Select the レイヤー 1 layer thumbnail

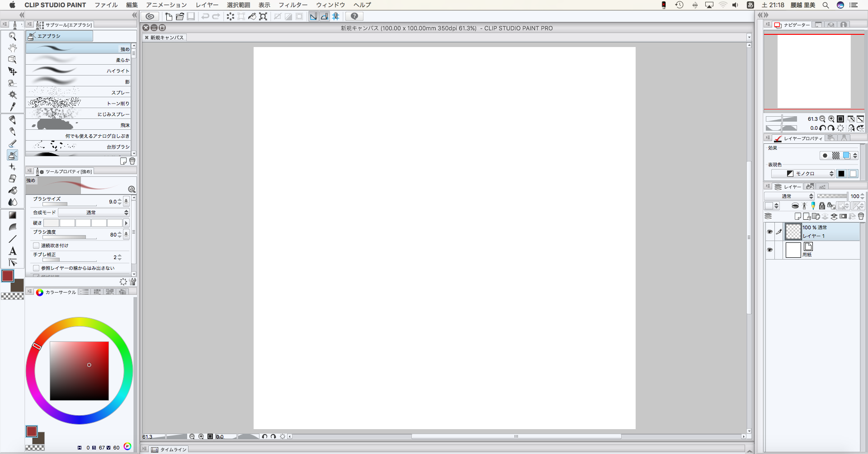[x=793, y=232]
